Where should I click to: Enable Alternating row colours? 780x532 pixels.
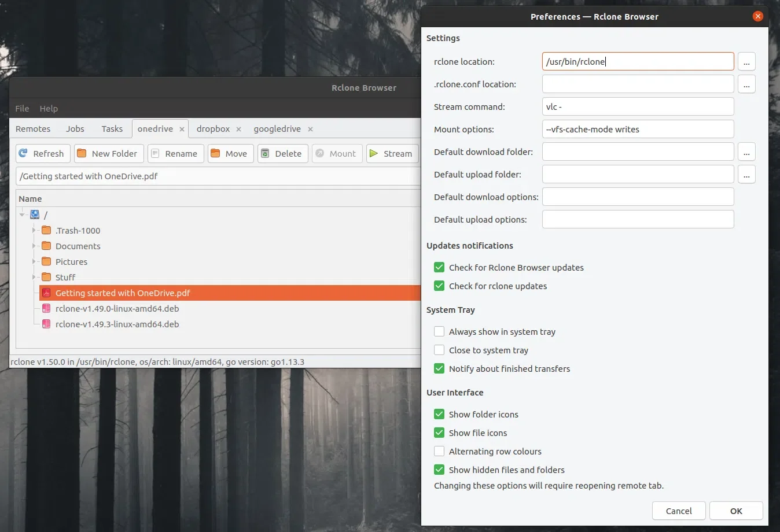439,451
